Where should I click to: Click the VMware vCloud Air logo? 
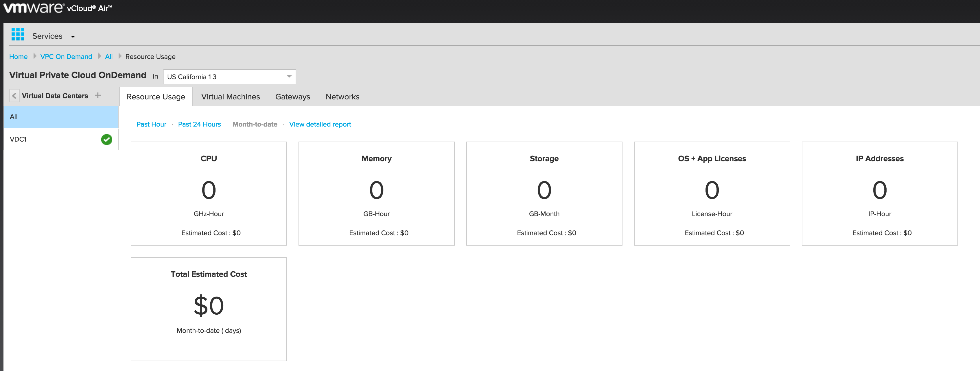pyautogui.click(x=58, y=8)
